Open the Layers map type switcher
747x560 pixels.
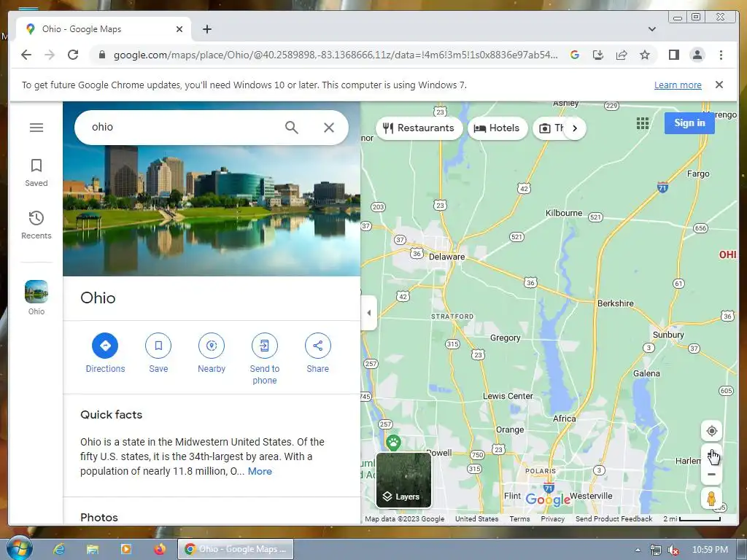403,480
